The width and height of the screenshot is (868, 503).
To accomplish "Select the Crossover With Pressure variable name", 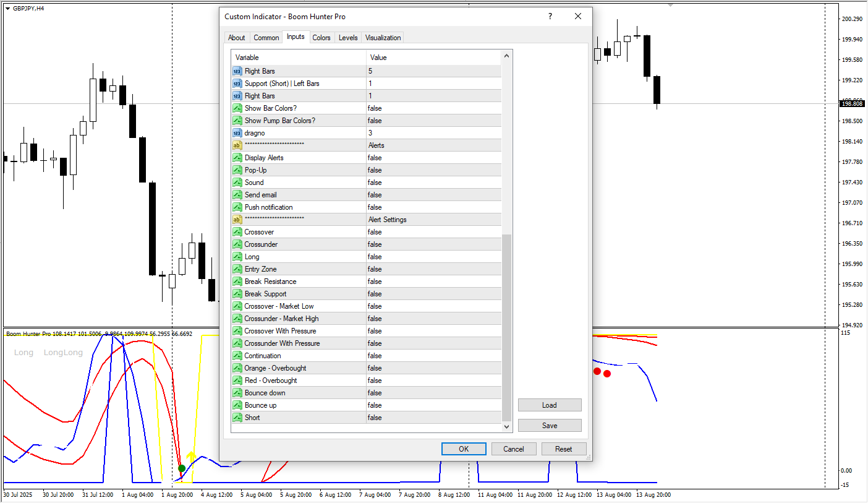I will (x=280, y=331).
